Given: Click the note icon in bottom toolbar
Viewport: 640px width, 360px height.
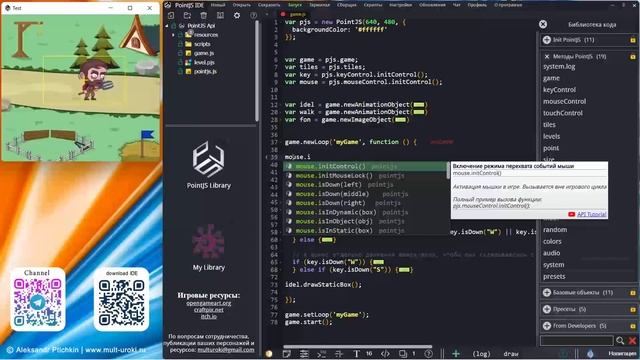Looking at the screenshot, I should point(287,354).
